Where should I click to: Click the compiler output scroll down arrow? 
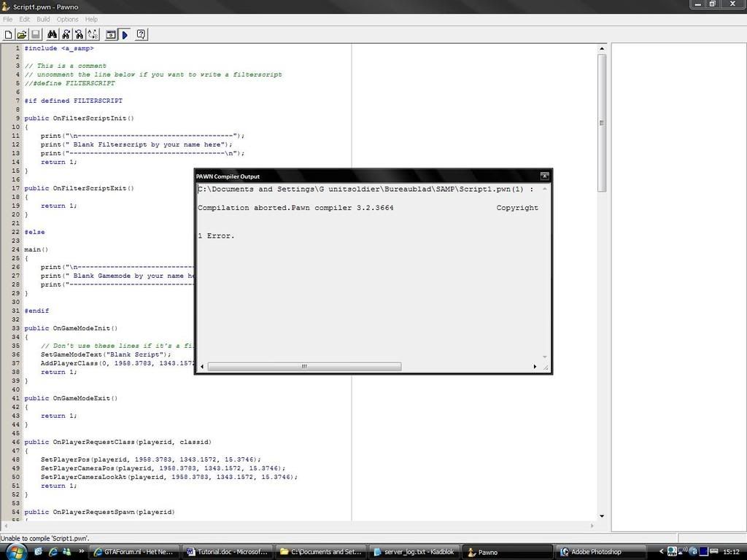coord(544,357)
